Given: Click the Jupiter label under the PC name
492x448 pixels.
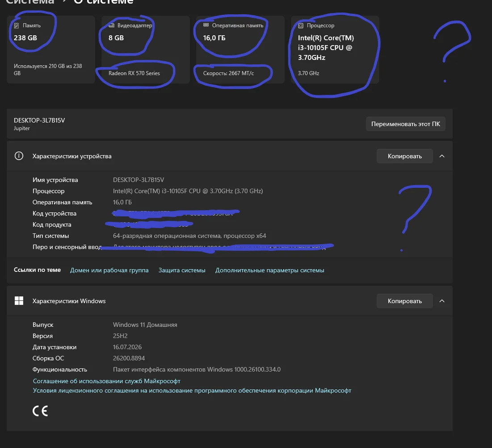Looking at the screenshot, I should pyautogui.click(x=21, y=128).
